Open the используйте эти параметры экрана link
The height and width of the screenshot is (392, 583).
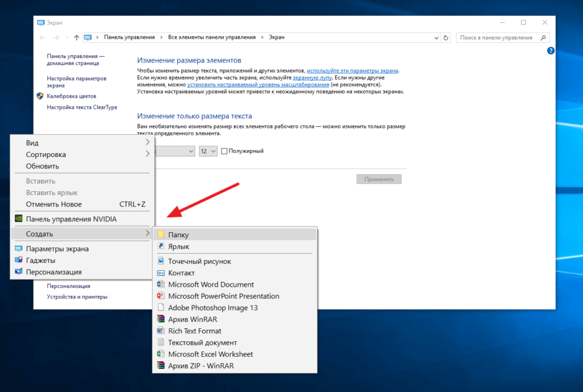pos(352,71)
